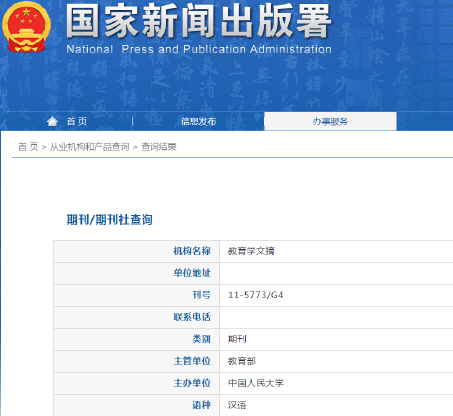
Task: Click the 国家新闻出版署 site title
Action: [x=199, y=22]
